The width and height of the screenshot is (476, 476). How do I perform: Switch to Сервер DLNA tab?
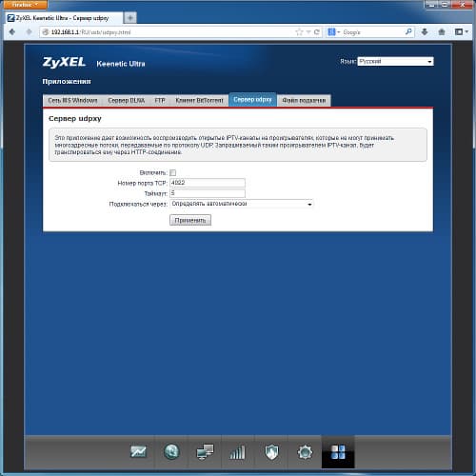[x=127, y=100]
